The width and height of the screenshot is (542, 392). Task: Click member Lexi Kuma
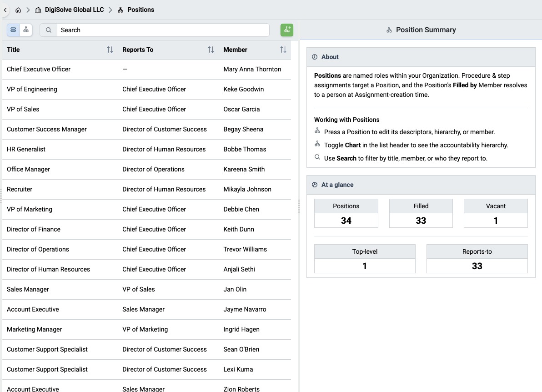238,370
